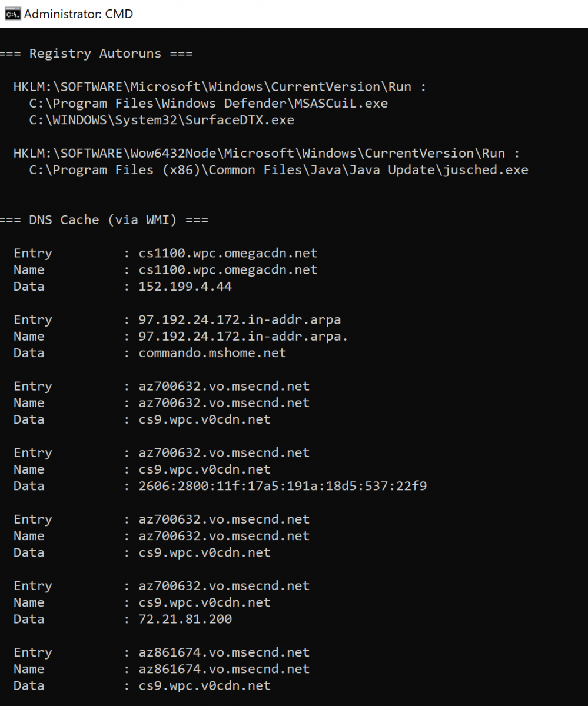Select the MSASCuiL.exe path line
Screen dimensions: 588x706
click(208, 104)
